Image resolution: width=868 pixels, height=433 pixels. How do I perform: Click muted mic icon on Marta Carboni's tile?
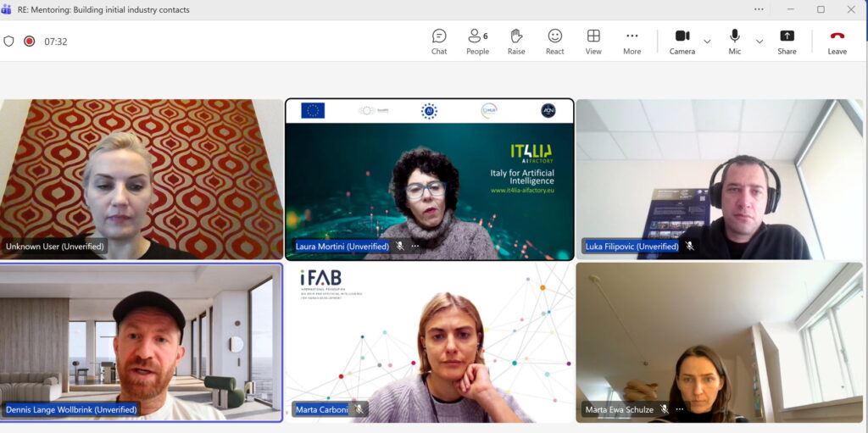(x=359, y=409)
